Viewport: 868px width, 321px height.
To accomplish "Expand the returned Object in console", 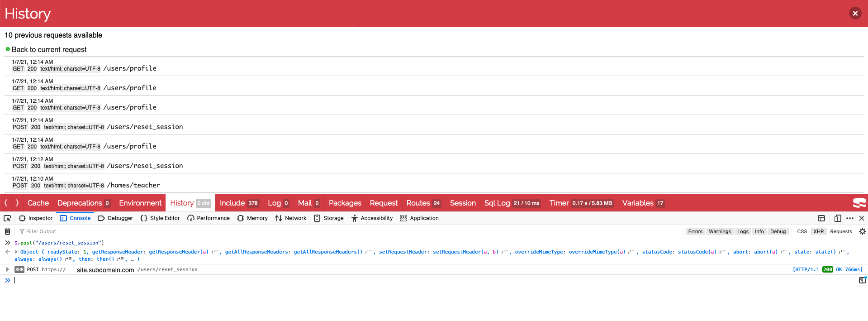I will coord(16,252).
